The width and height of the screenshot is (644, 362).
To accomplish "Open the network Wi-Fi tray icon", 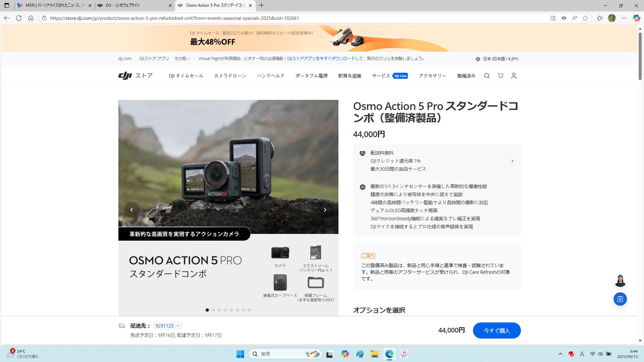I will pyautogui.click(x=593, y=354).
